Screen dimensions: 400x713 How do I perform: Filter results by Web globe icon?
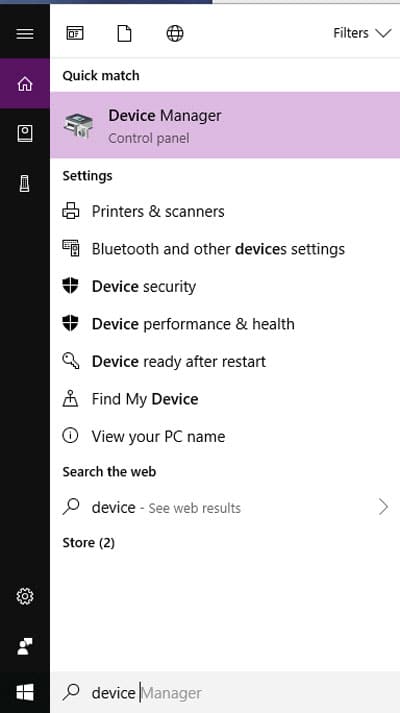click(175, 33)
